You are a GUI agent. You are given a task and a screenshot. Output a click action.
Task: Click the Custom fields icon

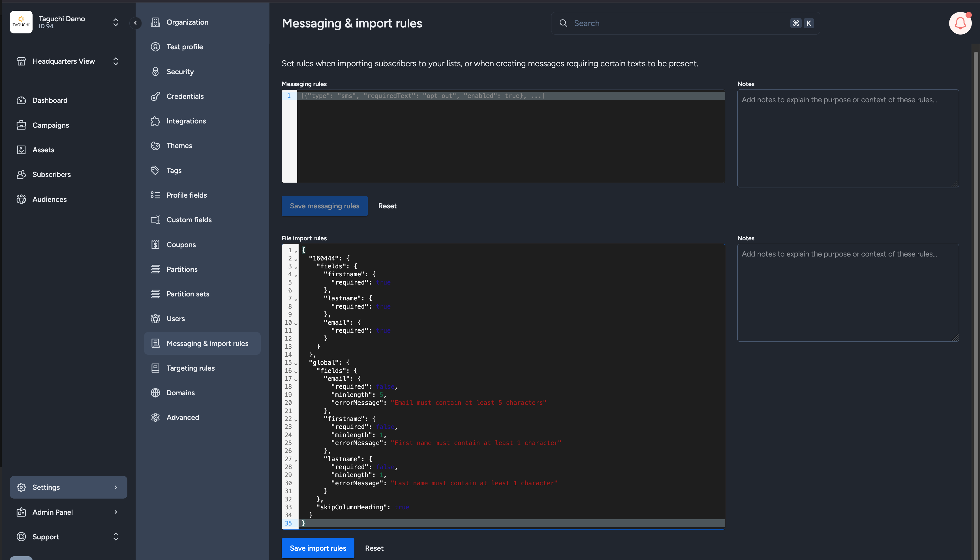click(x=155, y=220)
